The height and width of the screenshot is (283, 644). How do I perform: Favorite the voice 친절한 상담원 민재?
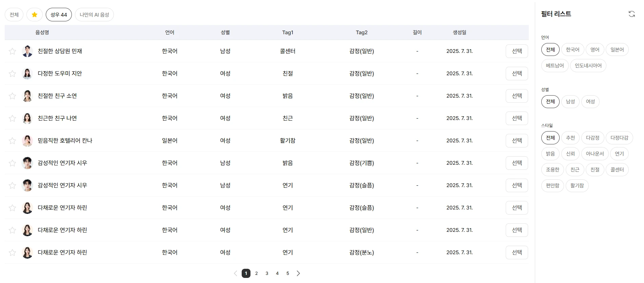tap(13, 51)
